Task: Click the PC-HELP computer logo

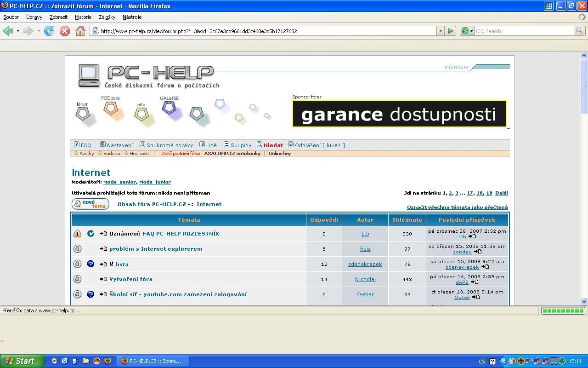Action: click(89, 76)
